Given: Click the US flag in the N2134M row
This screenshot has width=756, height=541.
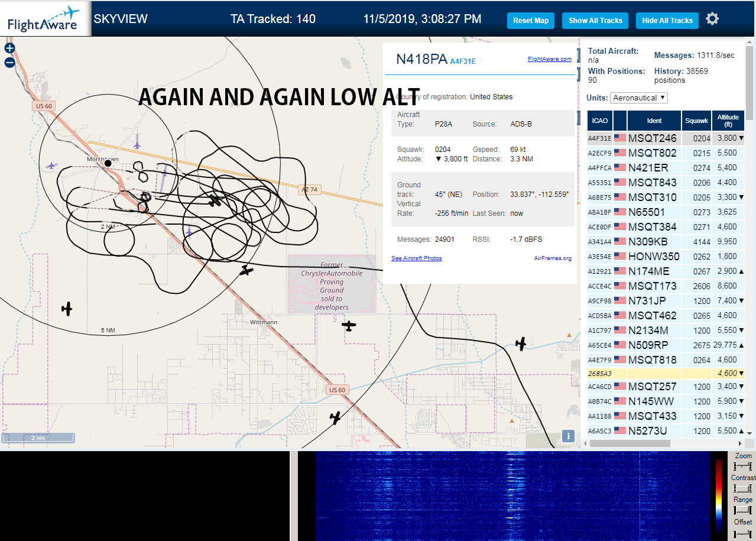Looking at the screenshot, I should (x=620, y=331).
